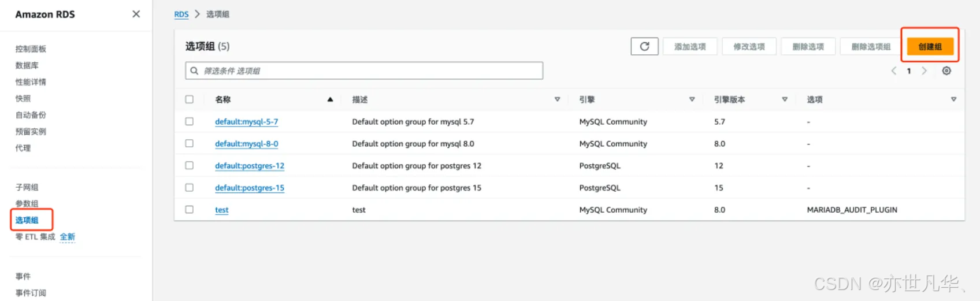Open 数据库 in sidebar

click(x=27, y=65)
